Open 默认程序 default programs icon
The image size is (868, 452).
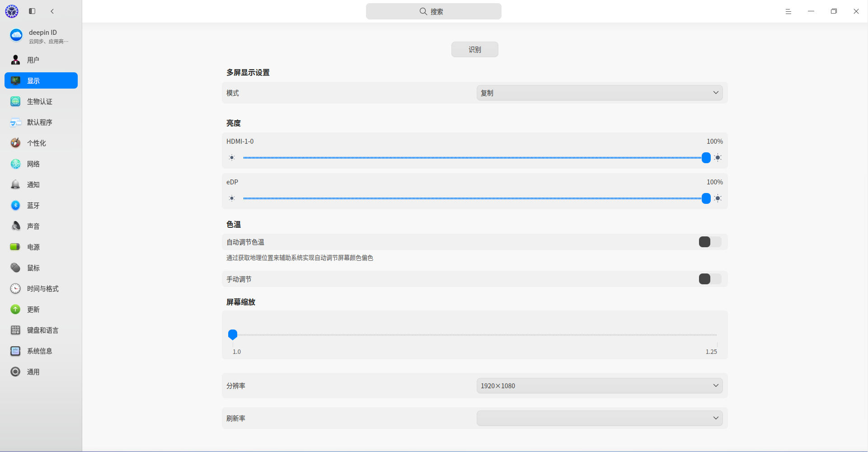[x=16, y=122]
